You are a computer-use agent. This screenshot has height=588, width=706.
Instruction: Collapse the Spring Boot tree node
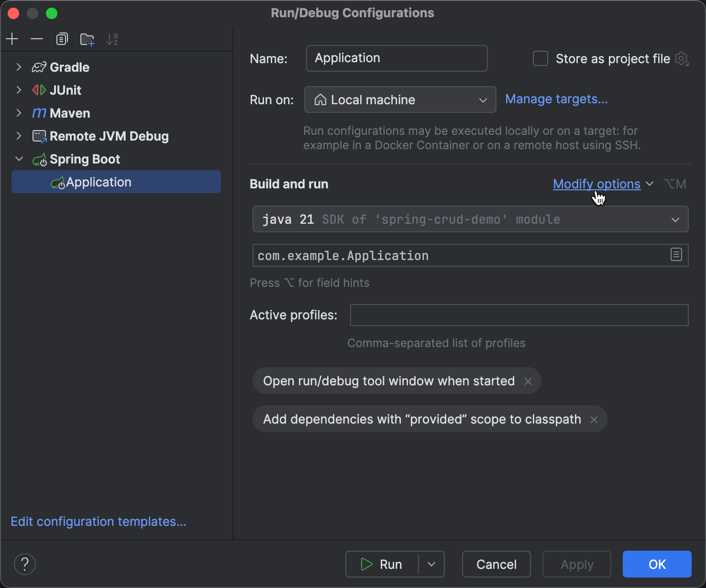pos(19,159)
